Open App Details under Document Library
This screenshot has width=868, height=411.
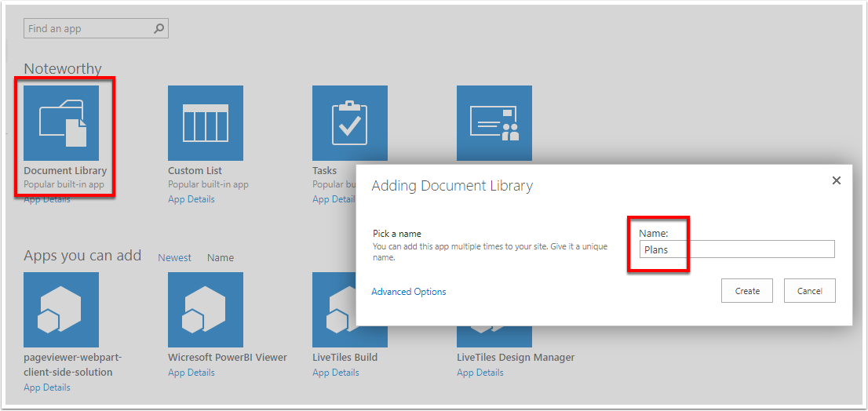tap(47, 200)
